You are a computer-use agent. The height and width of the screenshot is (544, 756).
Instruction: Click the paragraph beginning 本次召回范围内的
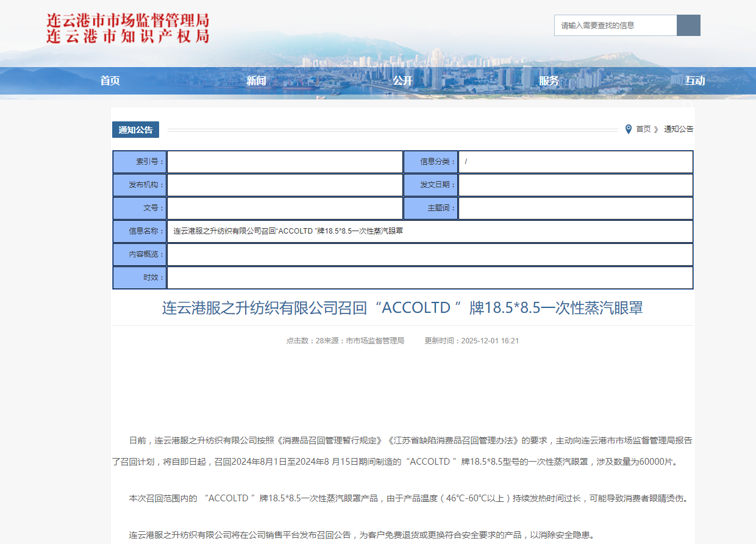(409, 498)
